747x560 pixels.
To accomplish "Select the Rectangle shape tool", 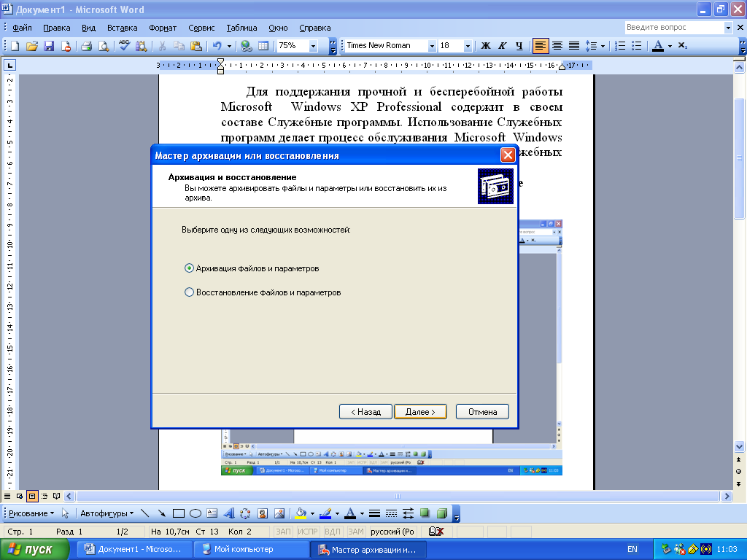I will (x=179, y=513).
